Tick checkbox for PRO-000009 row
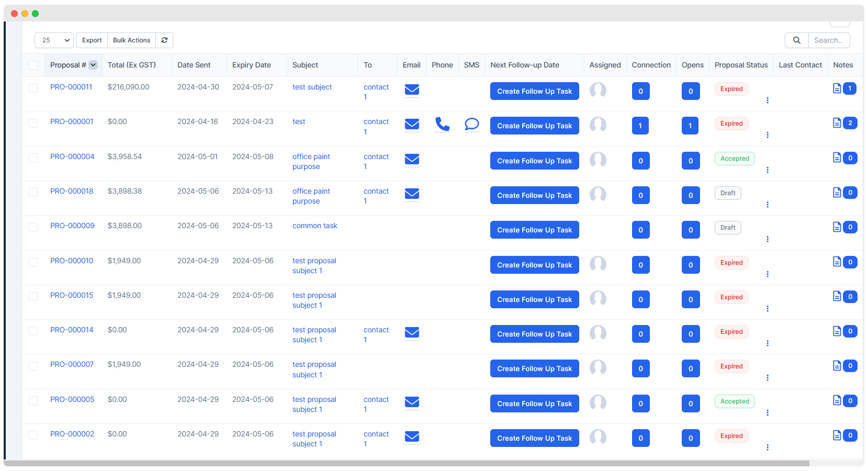The width and height of the screenshot is (868, 471). [x=33, y=227]
